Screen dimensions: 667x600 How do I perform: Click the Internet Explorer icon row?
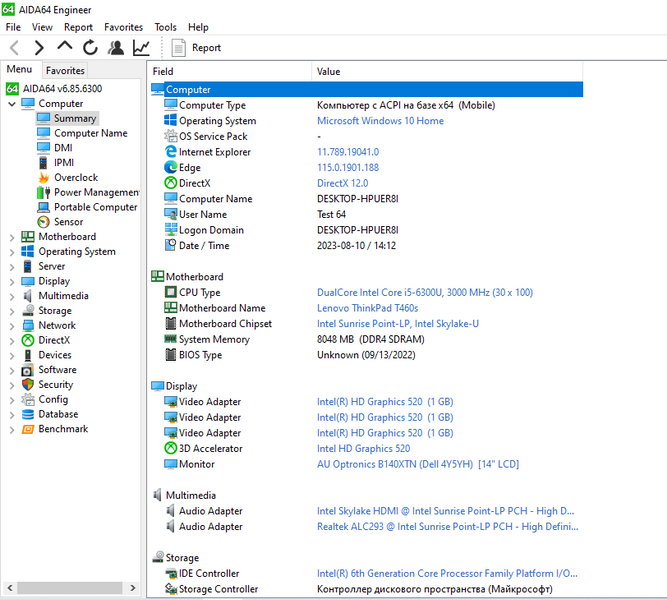pos(171,151)
